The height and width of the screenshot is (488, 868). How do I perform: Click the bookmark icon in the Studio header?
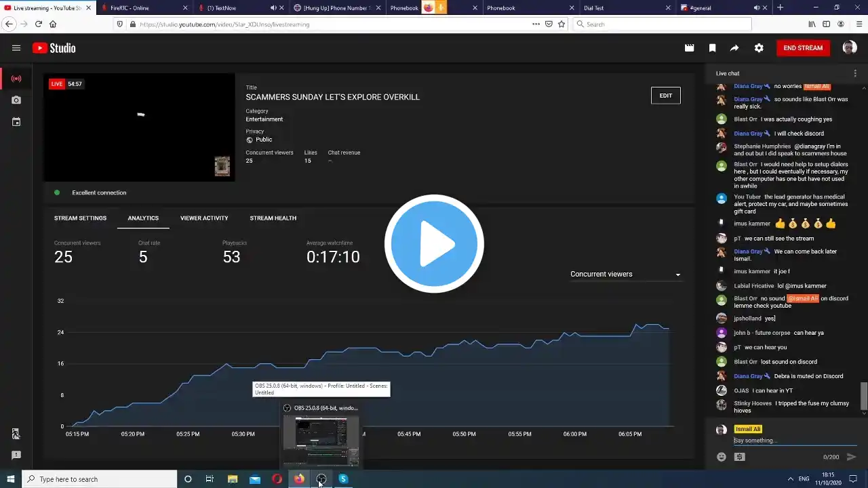[x=713, y=48]
